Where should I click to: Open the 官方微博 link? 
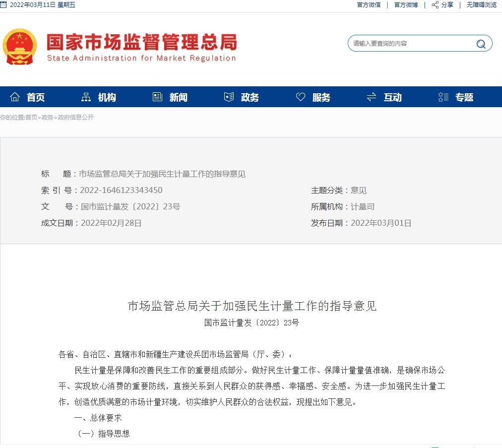(x=406, y=5)
